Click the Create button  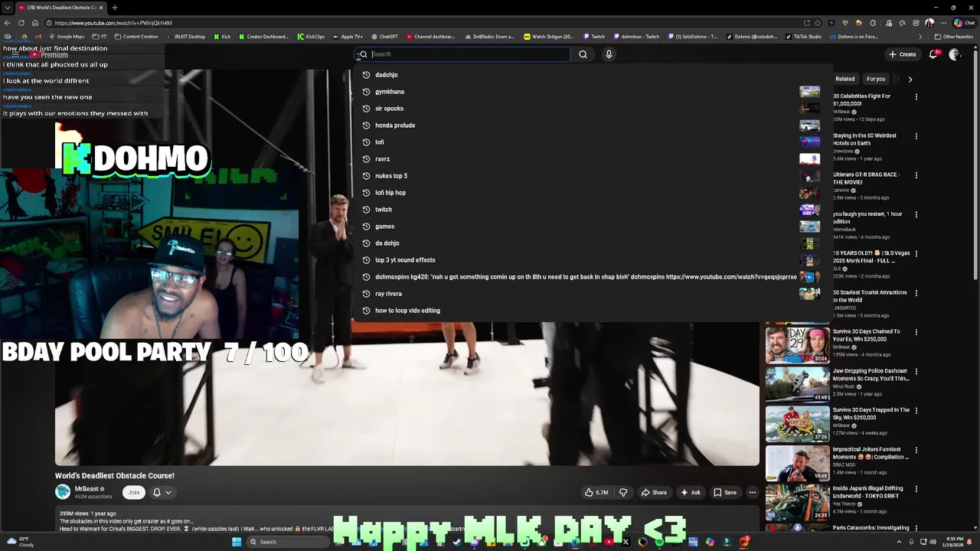(902, 54)
